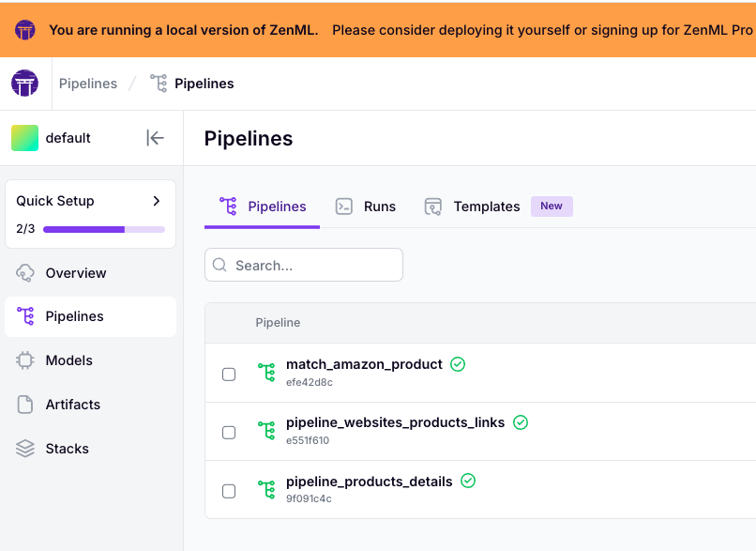This screenshot has height=551, width=756.
Task: Click success status icon for pipeline_products_details
Action: pos(468,481)
